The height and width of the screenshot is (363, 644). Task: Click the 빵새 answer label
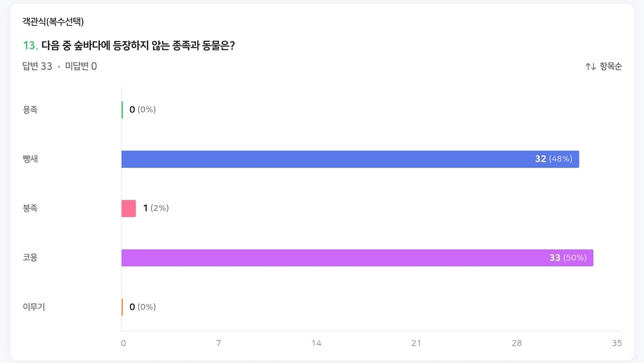(30, 159)
